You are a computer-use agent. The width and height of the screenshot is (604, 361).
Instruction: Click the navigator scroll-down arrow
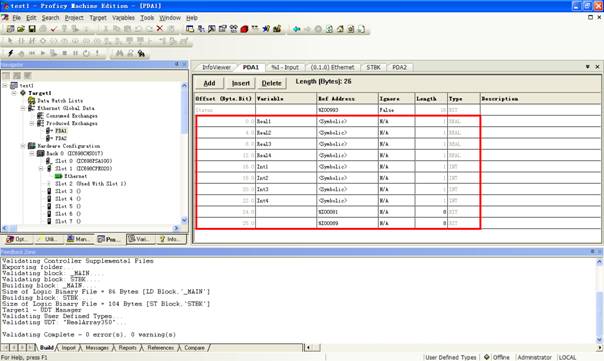tap(184, 220)
